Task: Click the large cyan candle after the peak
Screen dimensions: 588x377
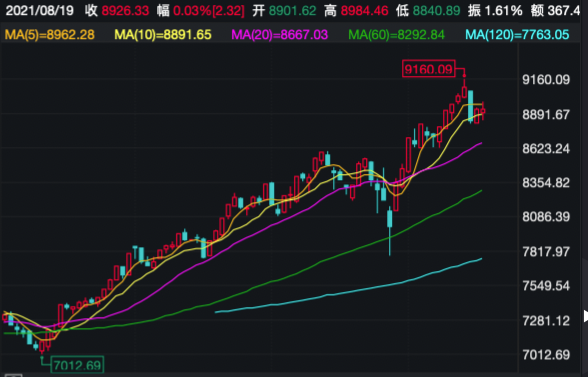Action: pyautogui.click(x=471, y=107)
